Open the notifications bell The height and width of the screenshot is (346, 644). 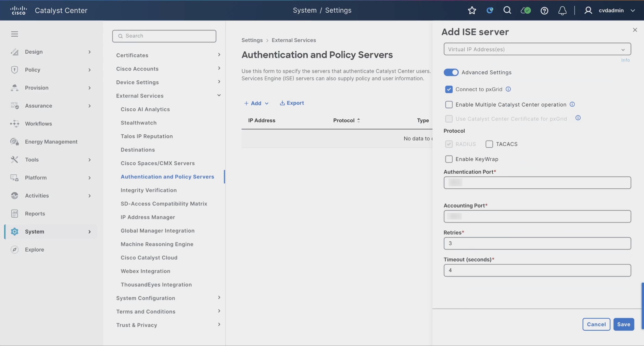pyautogui.click(x=562, y=11)
